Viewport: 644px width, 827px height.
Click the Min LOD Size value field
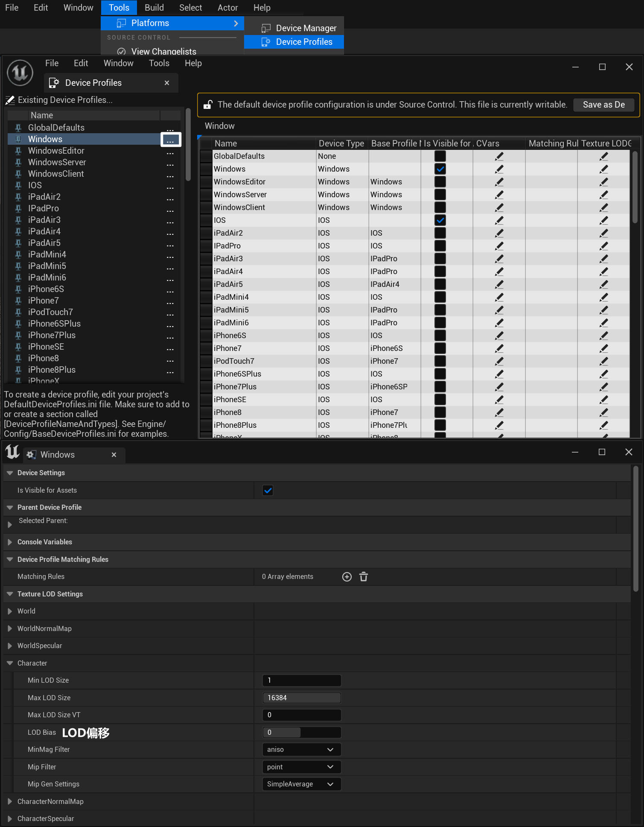click(301, 681)
